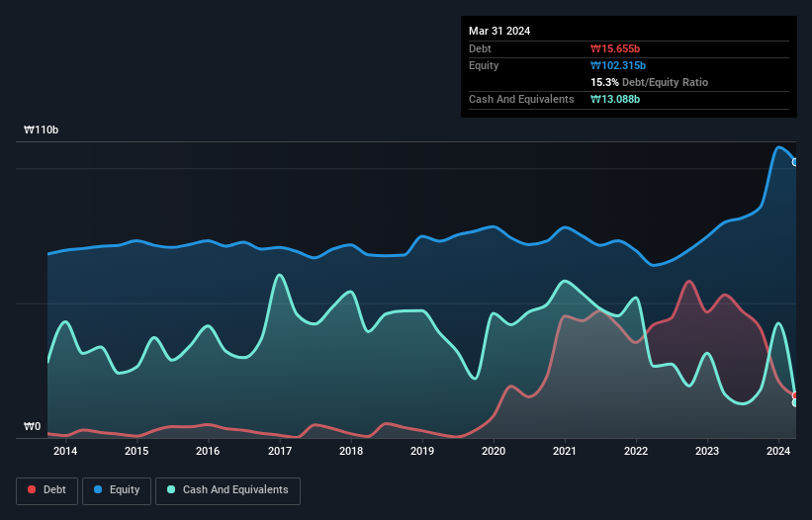Select the red Debt endpoint marker
The image size is (812, 520).
pyautogui.click(x=795, y=395)
